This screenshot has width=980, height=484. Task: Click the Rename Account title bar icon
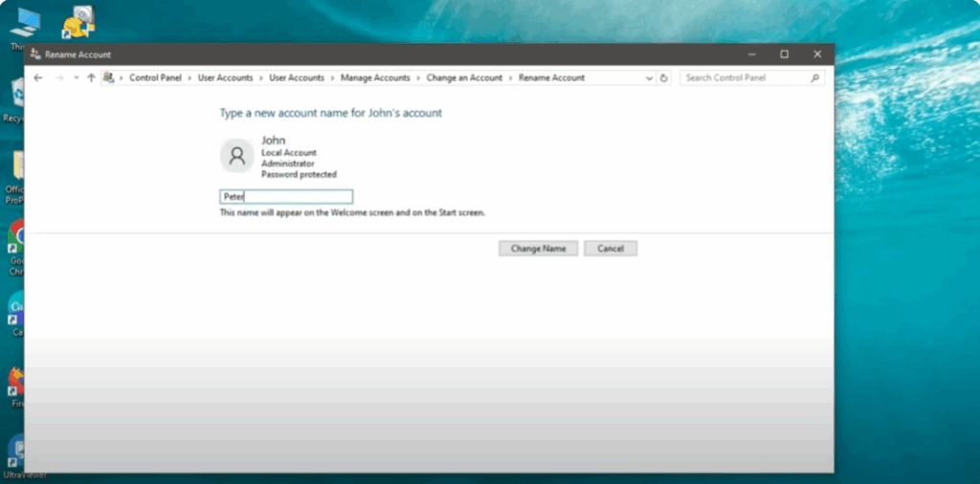pyautogui.click(x=35, y=55)
